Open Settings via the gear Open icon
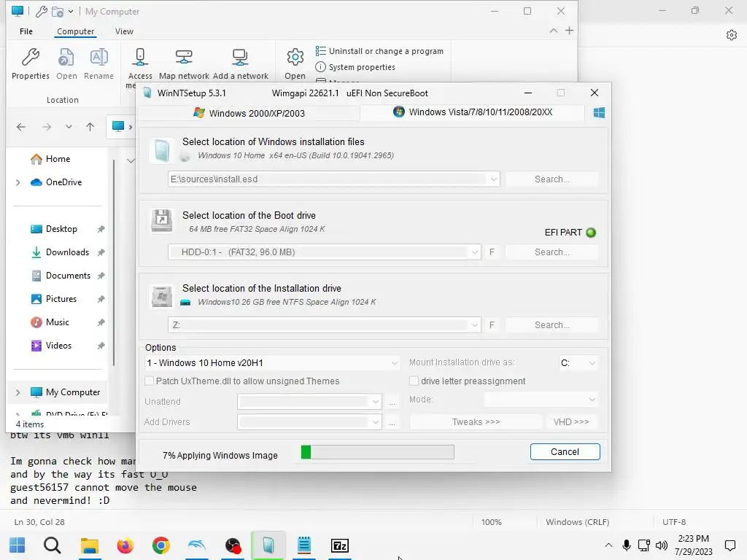Screen dimensions: 747x560 tap(295, 57)
